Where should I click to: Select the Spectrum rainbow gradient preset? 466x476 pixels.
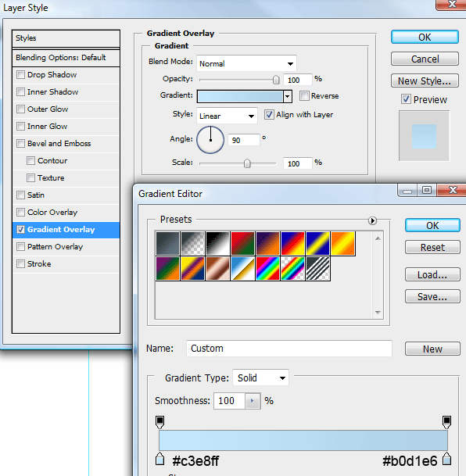267,269
